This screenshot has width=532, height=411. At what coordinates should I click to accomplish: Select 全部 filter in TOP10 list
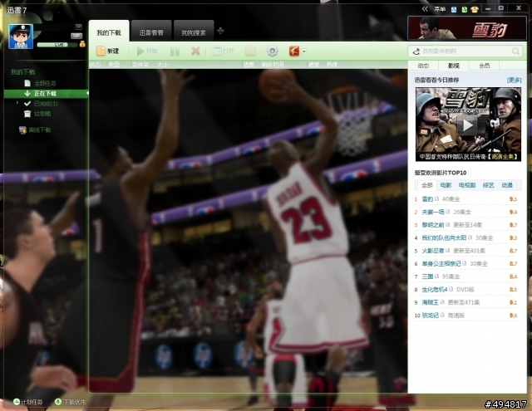coord(426,185)
